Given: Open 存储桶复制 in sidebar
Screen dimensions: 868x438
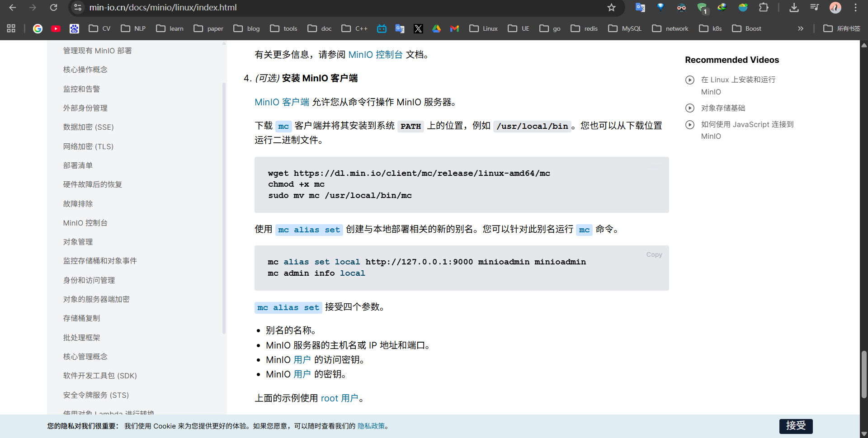Looking at the screenshot, I should 82,318.
